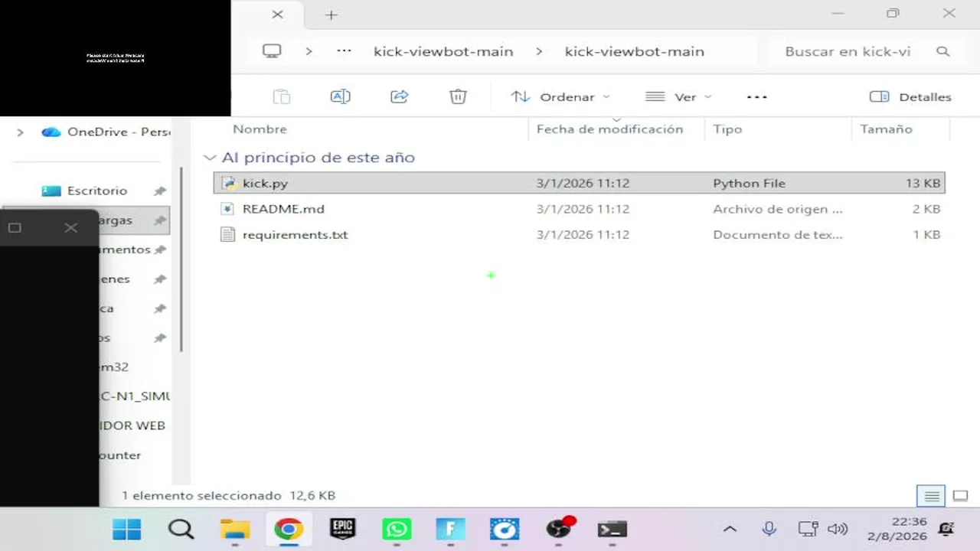This screenshot has width=980, height=551.
Task: Launch Epic Games from the taskbar
Action: pos(342,529)
